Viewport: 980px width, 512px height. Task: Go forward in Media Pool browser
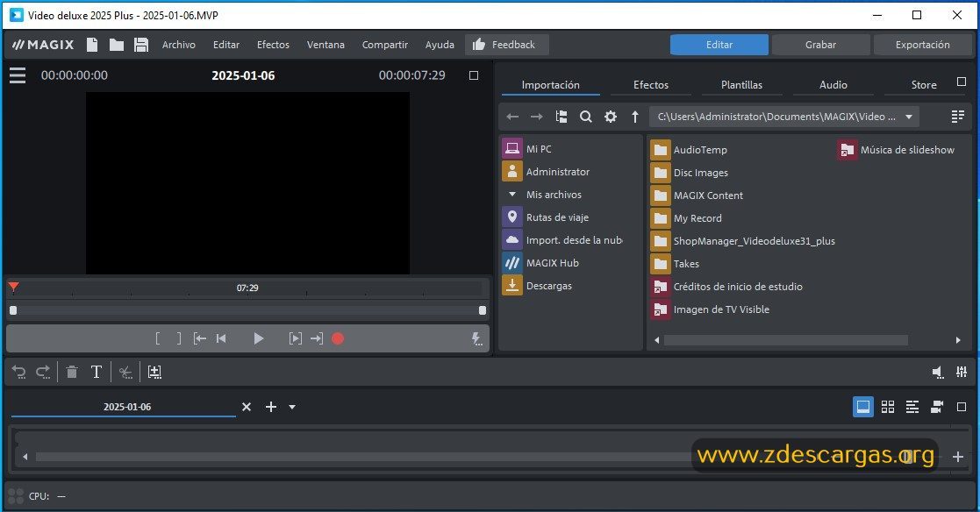coord(536,117)
